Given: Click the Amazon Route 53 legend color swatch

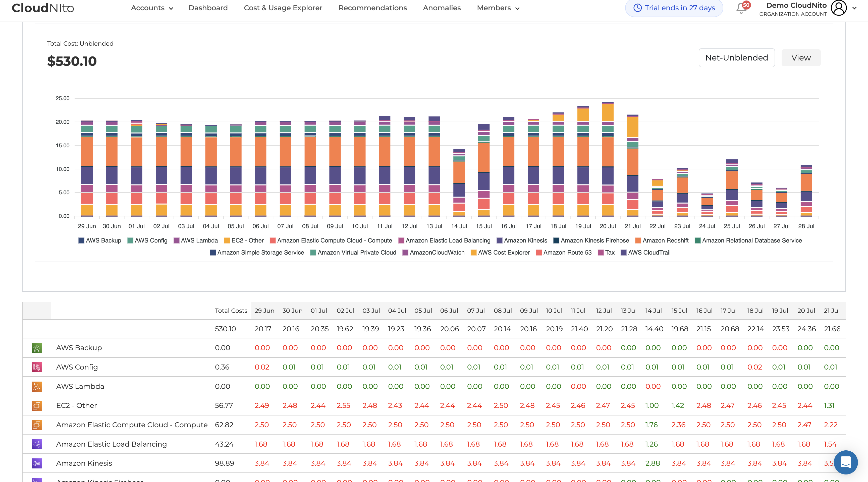Looking at the screenshot, I should (x=539, y=253).
